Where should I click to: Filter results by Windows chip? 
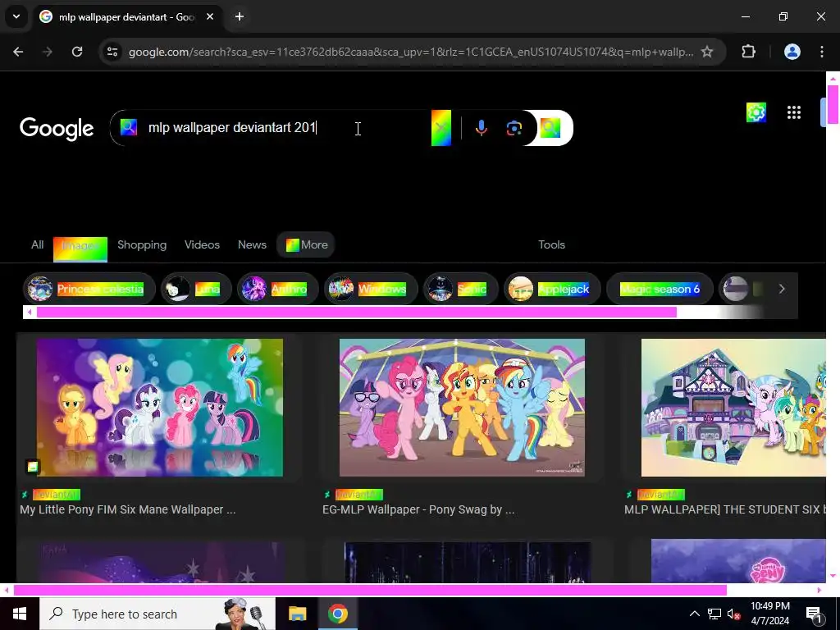click(x=371, y=290)
